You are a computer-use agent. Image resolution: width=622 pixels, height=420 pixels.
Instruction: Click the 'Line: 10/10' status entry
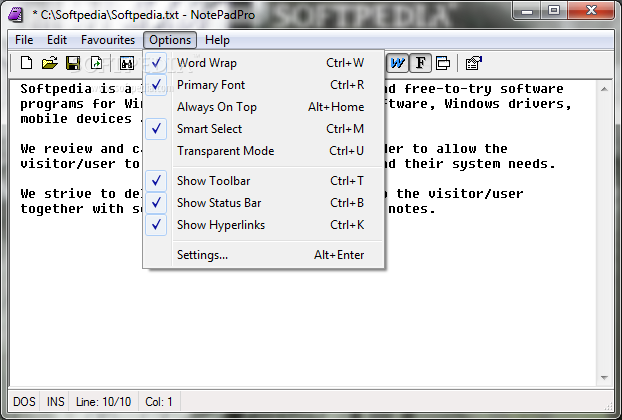[x=103, y=402]
